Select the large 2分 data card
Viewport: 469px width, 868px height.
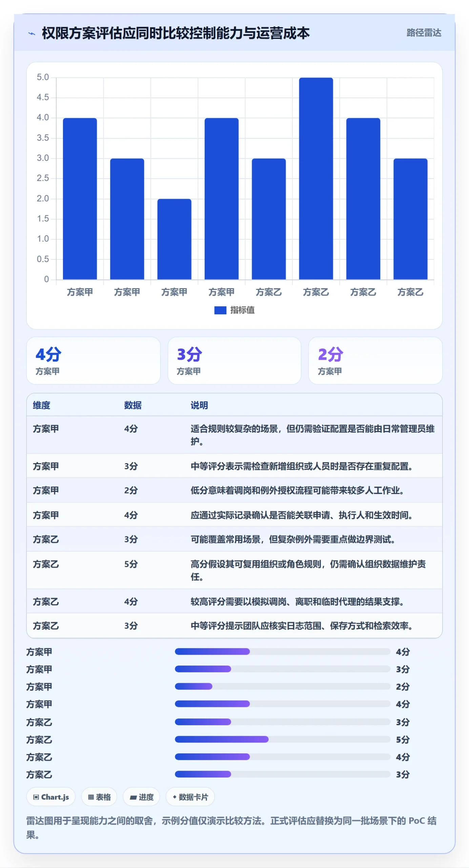375,360
